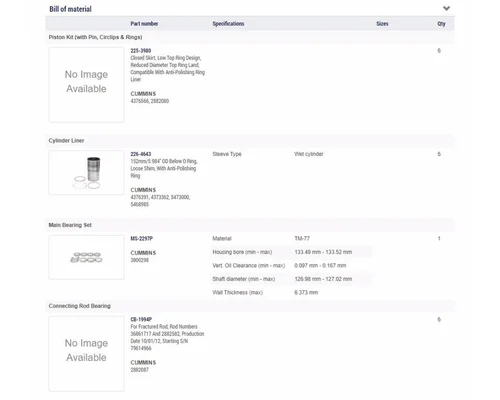Click the Housing bore specification row
The height and width of the screenshot is (400, 500).
(x=292, y=252)
